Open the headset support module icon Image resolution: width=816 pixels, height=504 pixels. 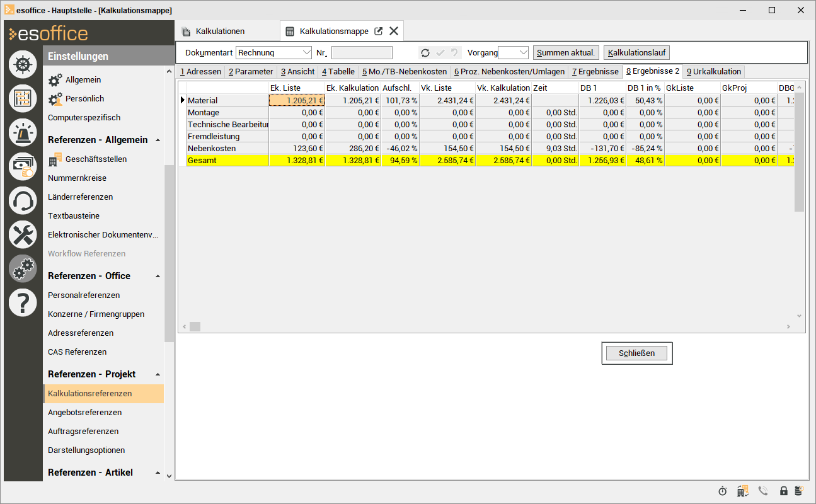coord(23,200)
